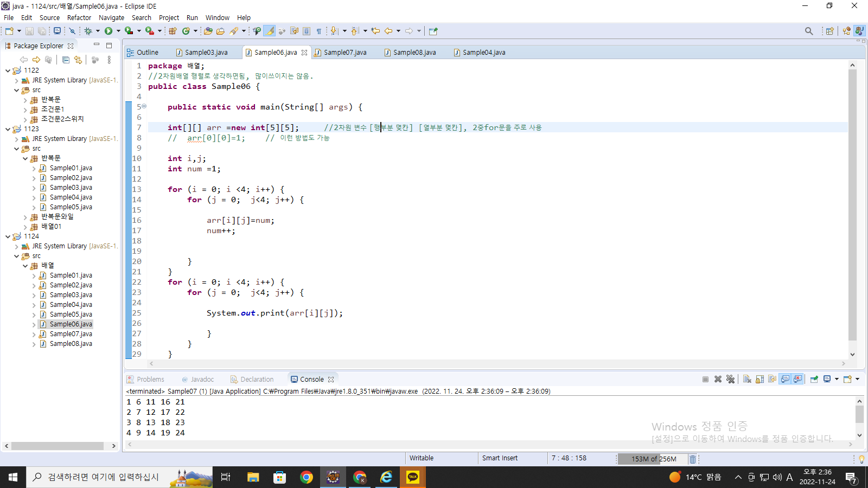Open the Refactor menu
868x488 pixels.
coord(79,17)
